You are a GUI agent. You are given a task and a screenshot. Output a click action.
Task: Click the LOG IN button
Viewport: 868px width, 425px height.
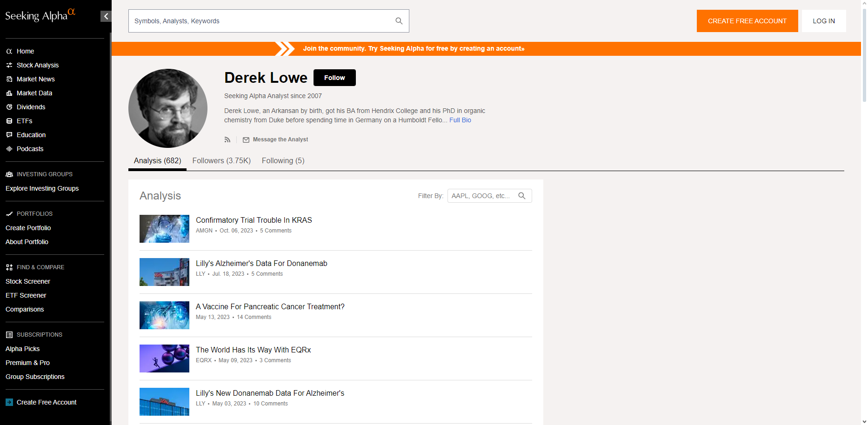pos(824,21)
